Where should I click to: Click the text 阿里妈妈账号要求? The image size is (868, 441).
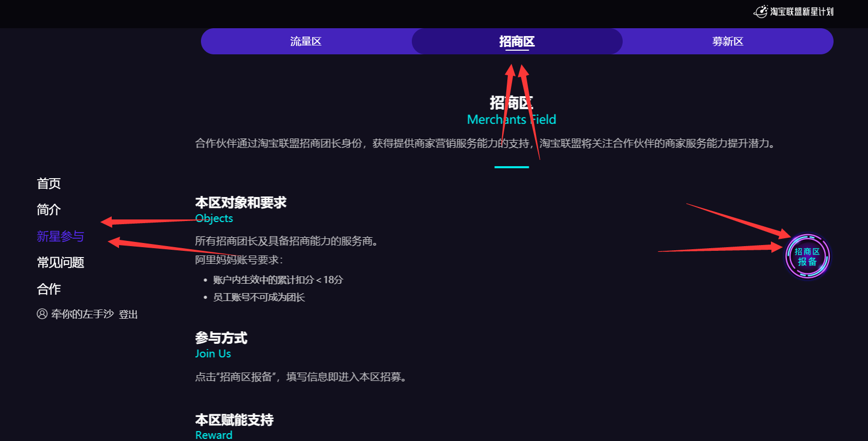239,260
